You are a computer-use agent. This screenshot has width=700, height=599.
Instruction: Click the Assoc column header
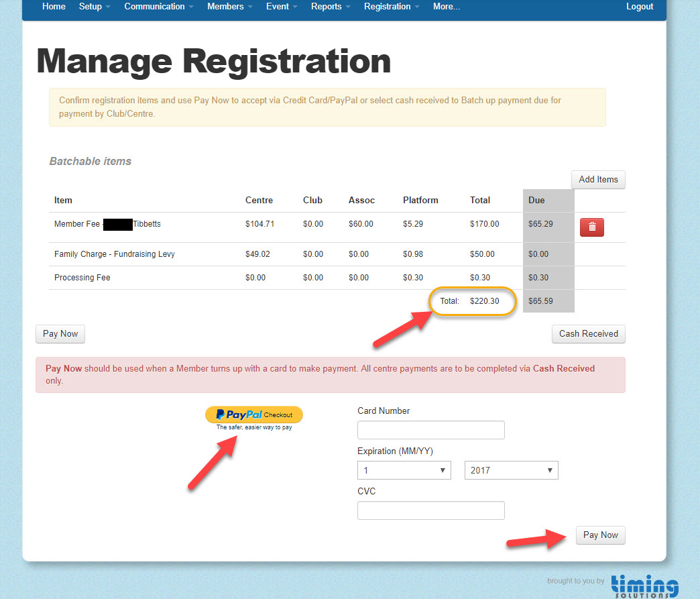(x=361, y=200)
